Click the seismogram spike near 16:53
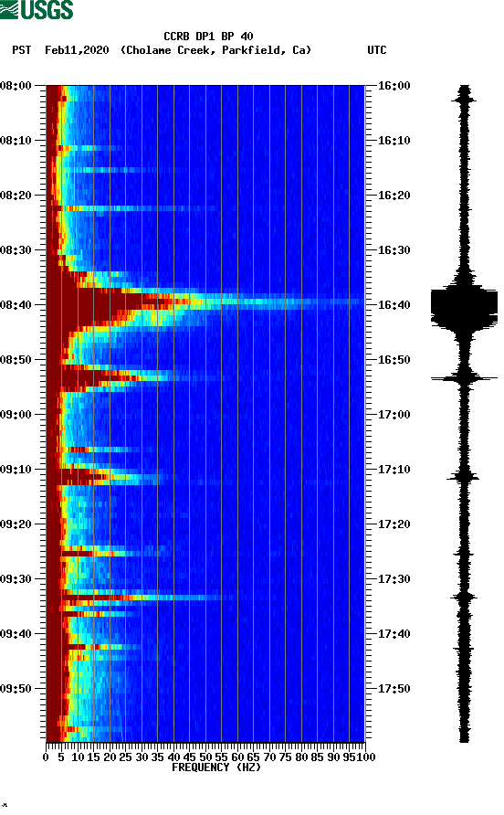 (x=465, y=378)
